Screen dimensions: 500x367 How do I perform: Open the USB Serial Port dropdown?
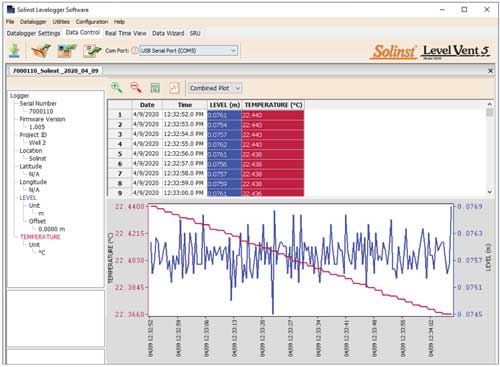click(188, 51)
